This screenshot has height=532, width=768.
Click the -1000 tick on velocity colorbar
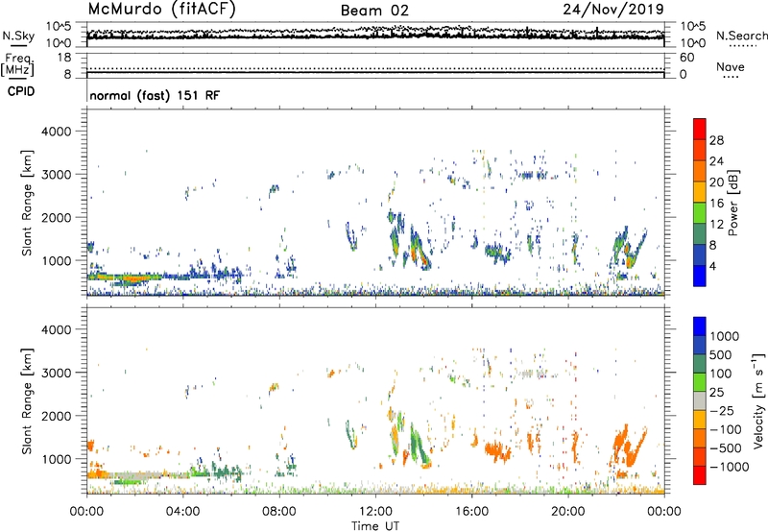729,467
